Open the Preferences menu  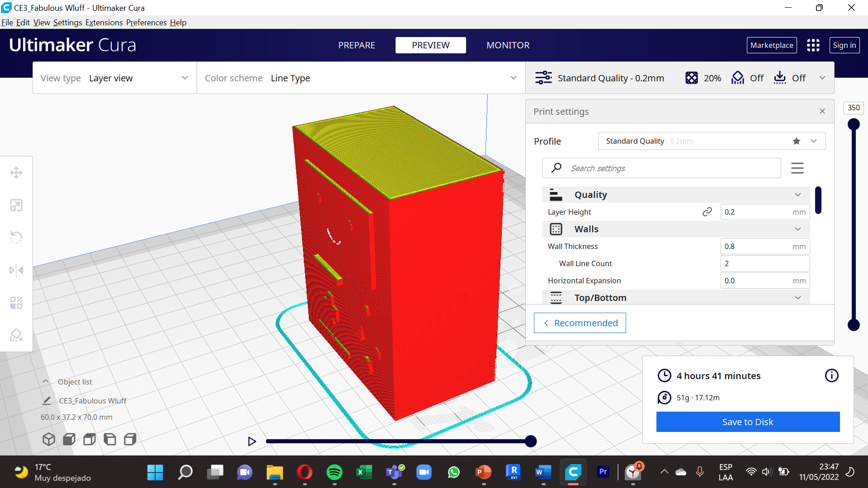click(146, 23)
